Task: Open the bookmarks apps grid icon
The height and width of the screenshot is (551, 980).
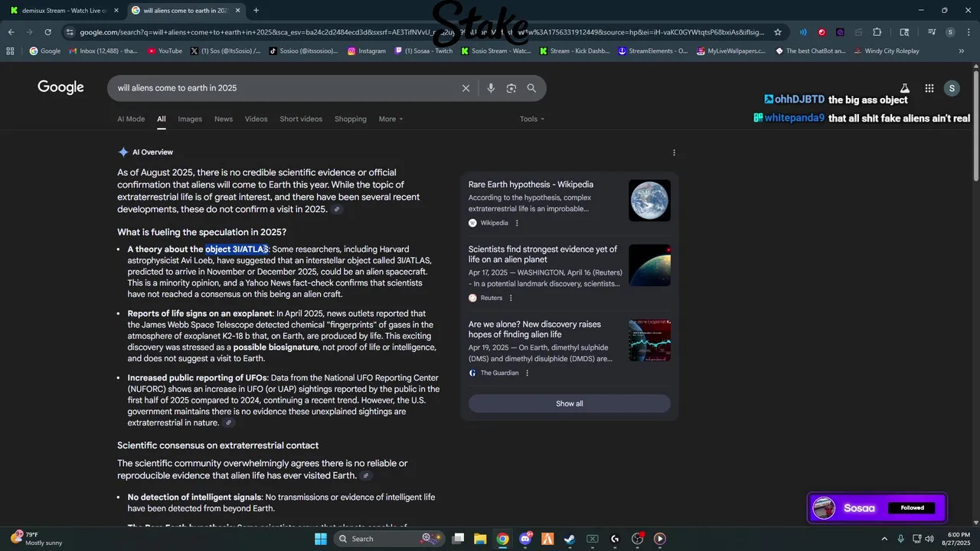Action: pyautogui.click(x=10, y=51)
